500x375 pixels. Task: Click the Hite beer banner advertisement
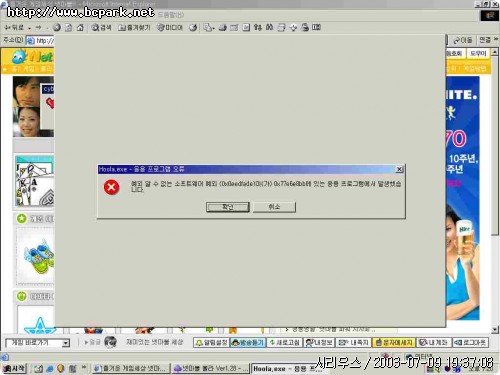[463, 198]
